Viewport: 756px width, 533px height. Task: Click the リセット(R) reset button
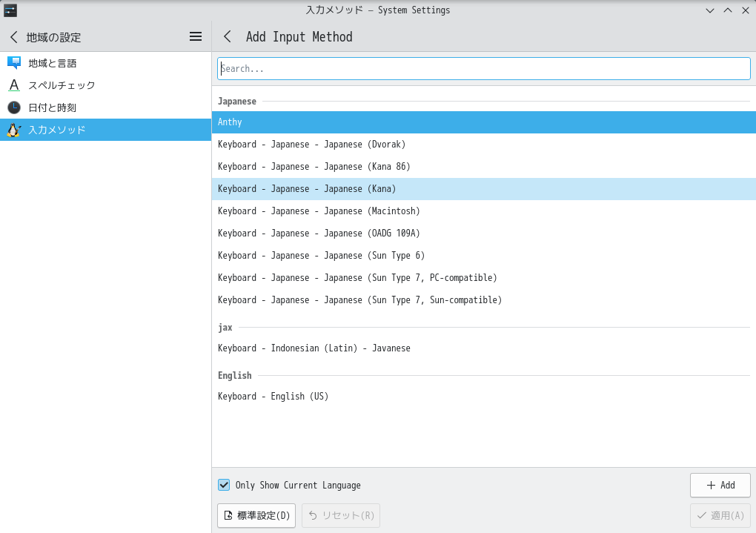[341, 516]
